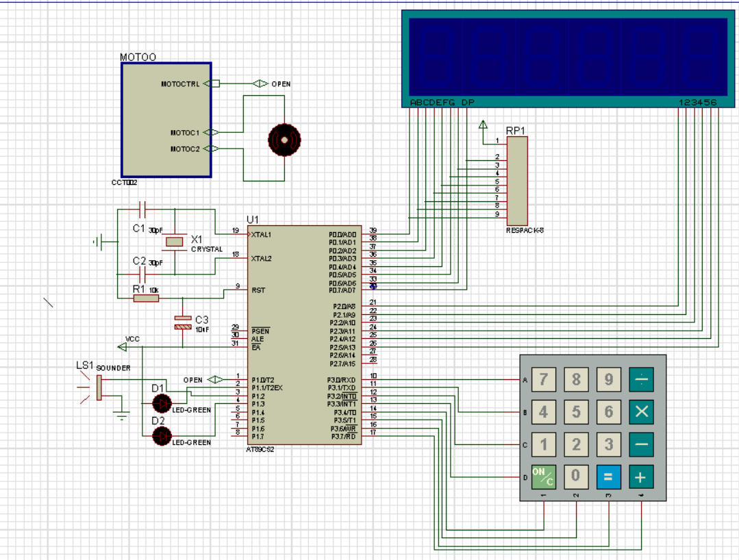Select the C3 capacitor
The height and width of the screenshot is (560, 739).
pos(182,322)
